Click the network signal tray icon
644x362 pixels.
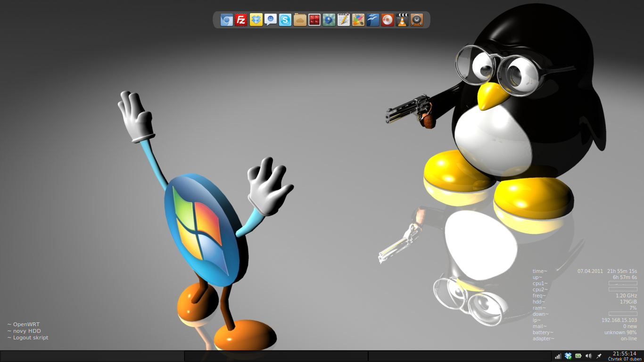coord(558,356)
